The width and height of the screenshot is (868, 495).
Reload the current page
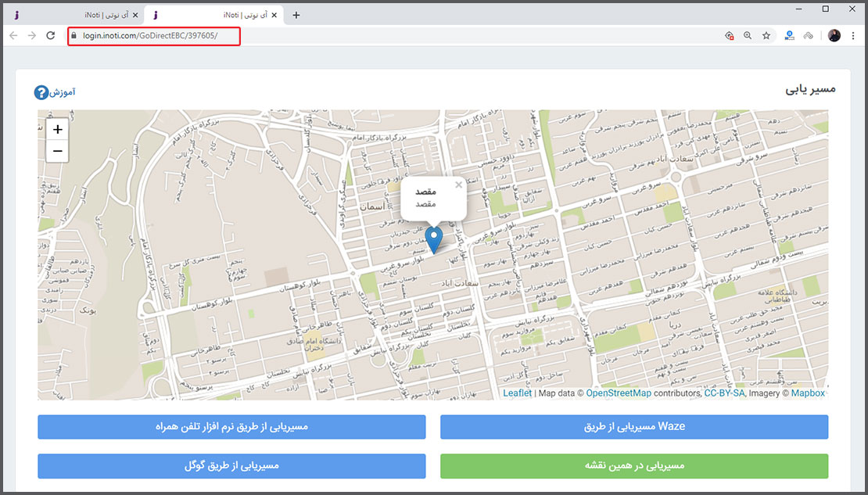coord(51,35)
